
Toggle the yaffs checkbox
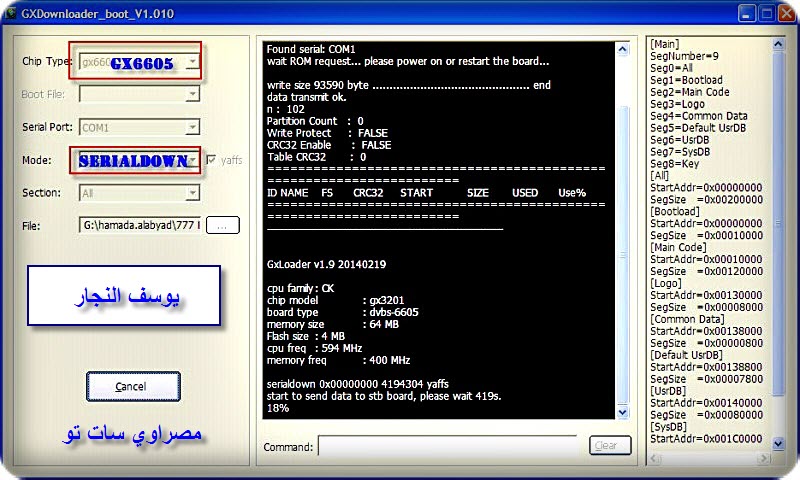click(211, 160)
